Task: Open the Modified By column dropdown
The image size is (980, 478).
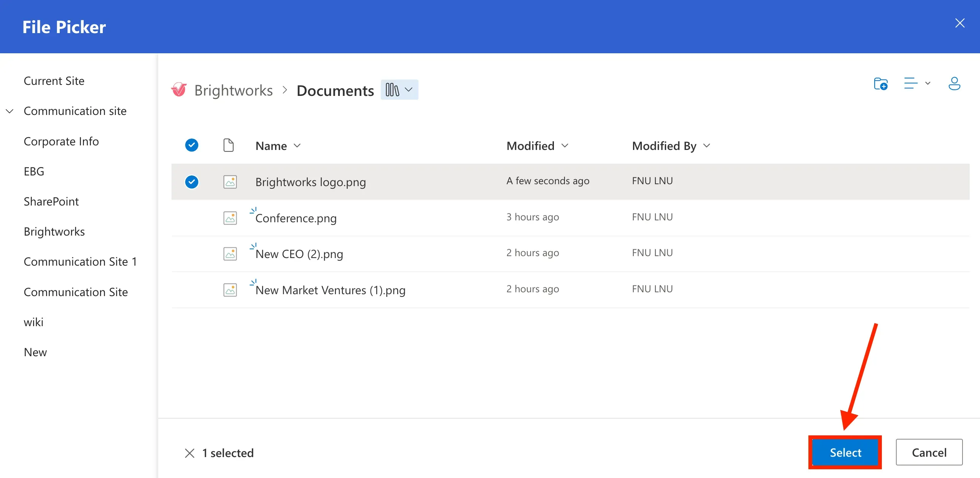Action: pos(671,146)
